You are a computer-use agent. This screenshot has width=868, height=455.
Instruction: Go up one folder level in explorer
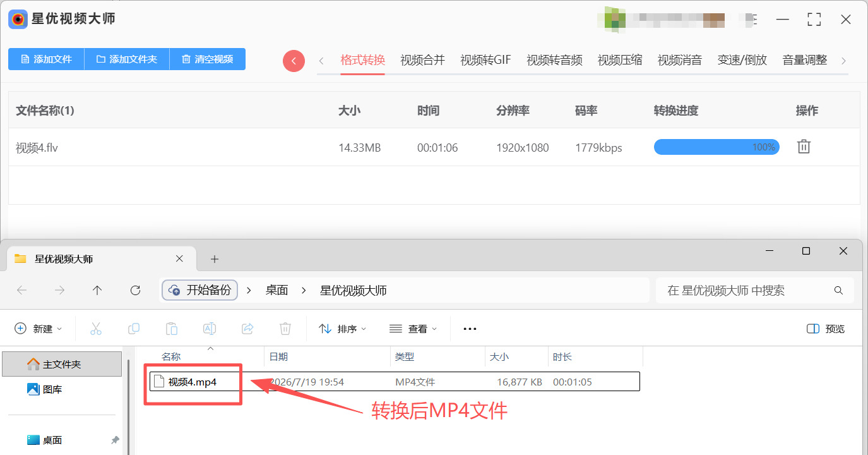point(97,291)
